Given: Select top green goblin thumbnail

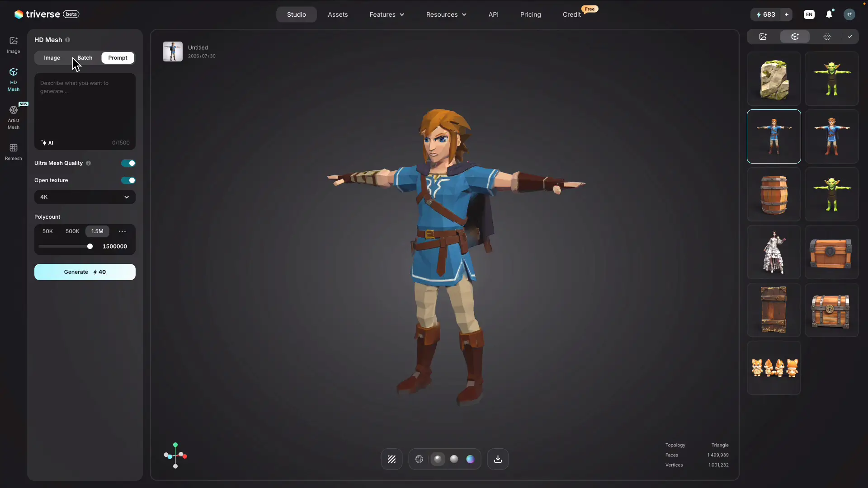Looking at the screenshot, I should pos(832,79).
